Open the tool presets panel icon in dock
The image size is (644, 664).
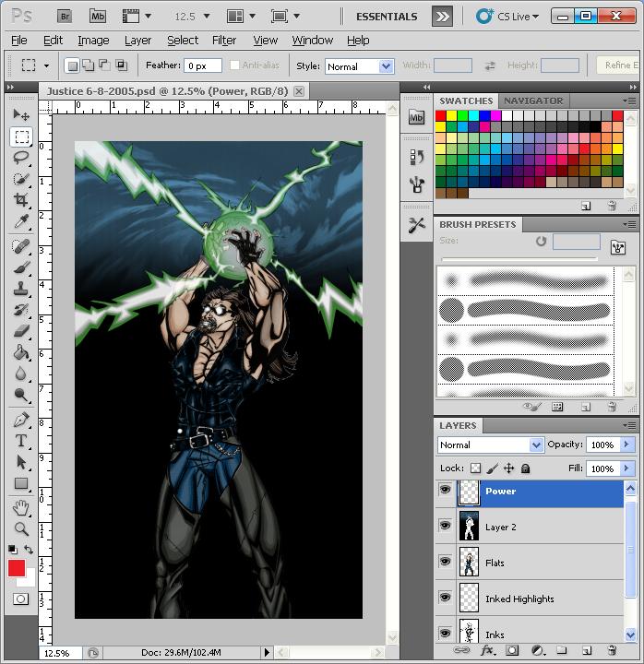[x=416, y=225]
